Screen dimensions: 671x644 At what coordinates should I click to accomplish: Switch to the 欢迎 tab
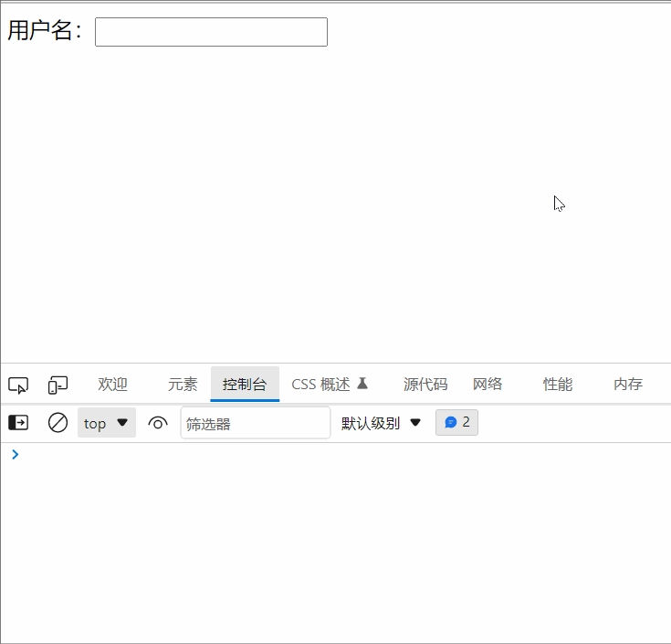point(112,384)
